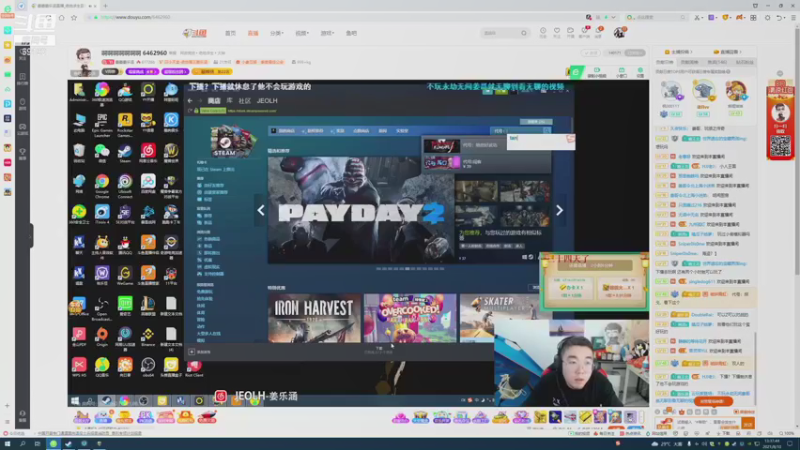Bookmark page with star icon
The height and width of the screenshot is (450, 800).
tap(74, 17)
